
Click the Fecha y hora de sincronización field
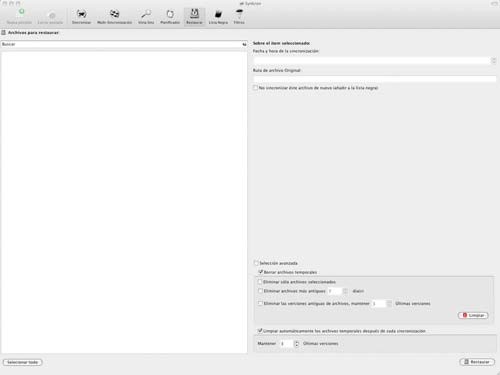[x=372, y=60]
